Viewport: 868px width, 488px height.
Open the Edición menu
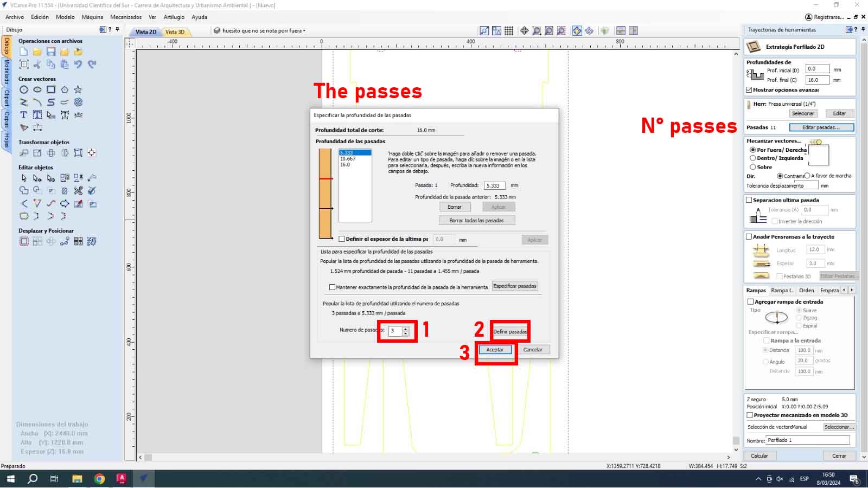(x=40, y=17)
